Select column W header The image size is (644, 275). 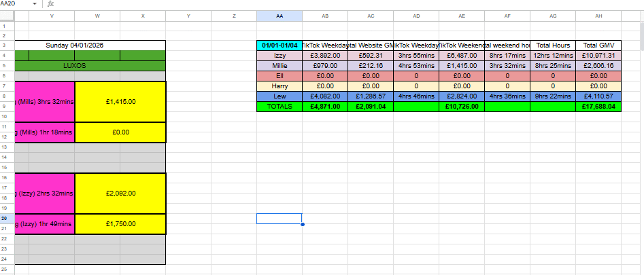97,16
